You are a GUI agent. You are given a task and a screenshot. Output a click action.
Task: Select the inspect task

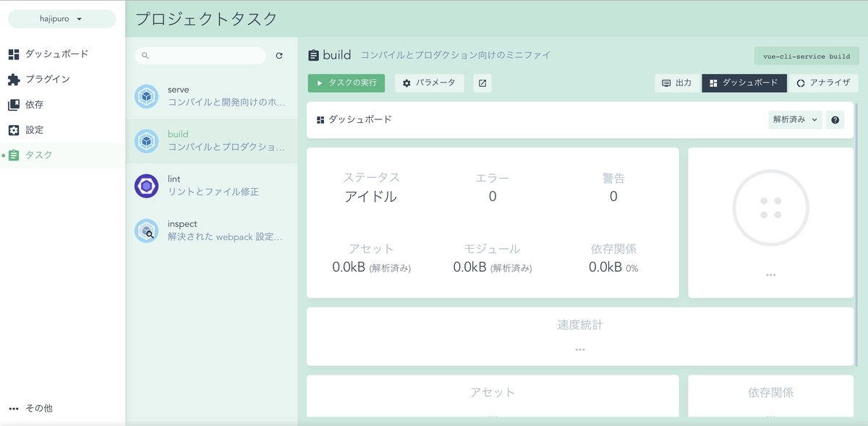[211, 231]
